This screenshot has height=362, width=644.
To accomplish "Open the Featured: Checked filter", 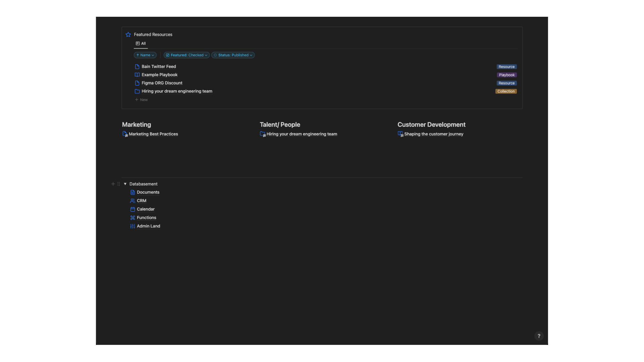I will pyautogui.click(x=186, y=55).
